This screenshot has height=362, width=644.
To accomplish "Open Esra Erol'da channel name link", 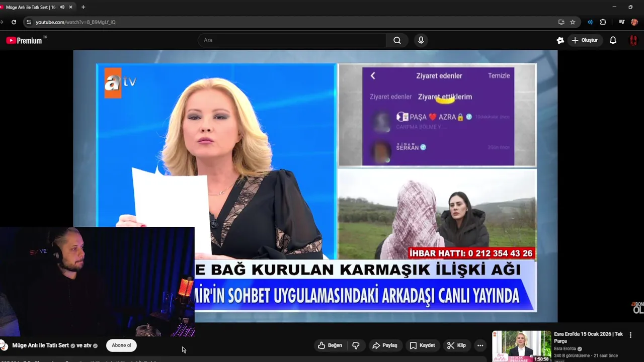I will tap(565, 349).
